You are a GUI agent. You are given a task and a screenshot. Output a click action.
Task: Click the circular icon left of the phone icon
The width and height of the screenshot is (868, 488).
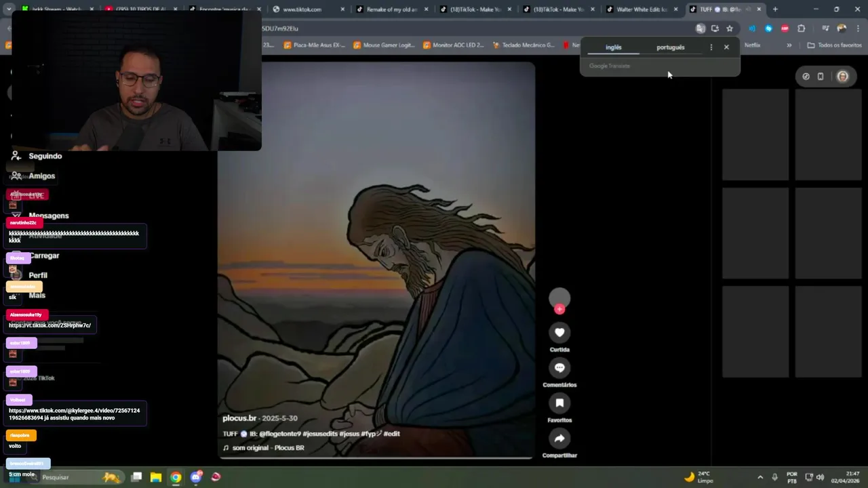(x=806, y=77)
